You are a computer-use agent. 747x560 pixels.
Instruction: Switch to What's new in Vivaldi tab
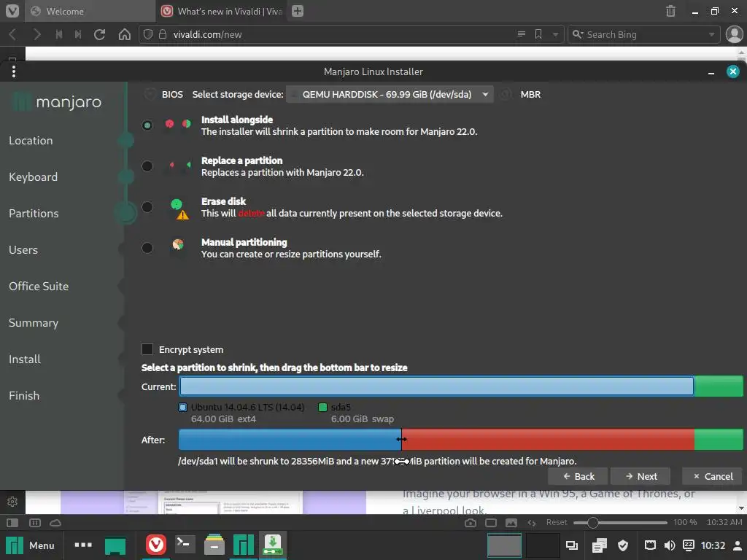(x=222, y=11)
